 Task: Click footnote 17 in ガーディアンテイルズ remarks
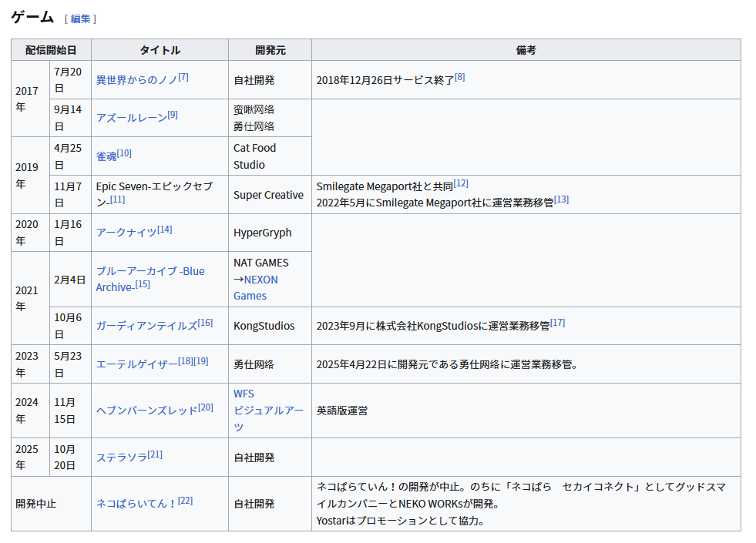coord(557,323)
